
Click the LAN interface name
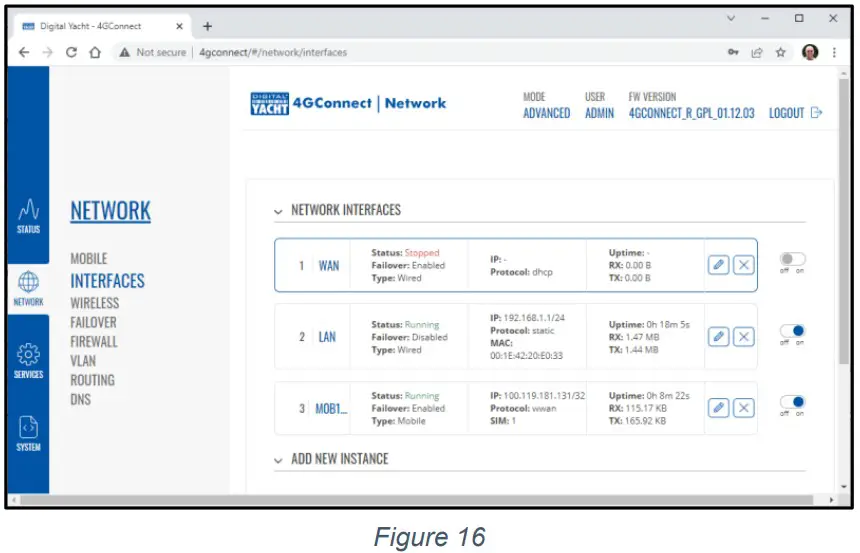coord(327,337)
